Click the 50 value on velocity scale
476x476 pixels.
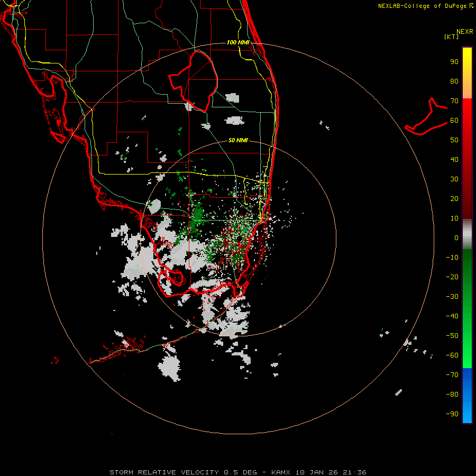pyautogui.click(x=454, y=140)
